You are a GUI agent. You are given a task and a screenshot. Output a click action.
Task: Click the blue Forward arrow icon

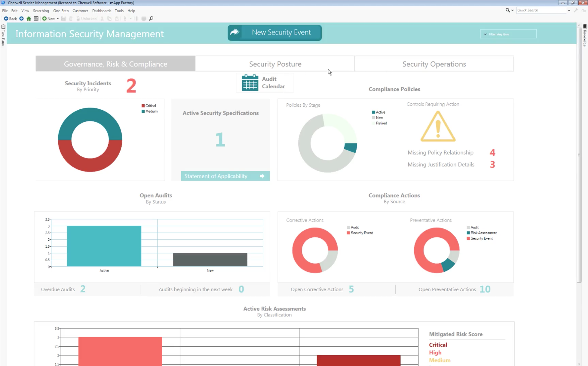pyautogui.click(x=21, y=19)
